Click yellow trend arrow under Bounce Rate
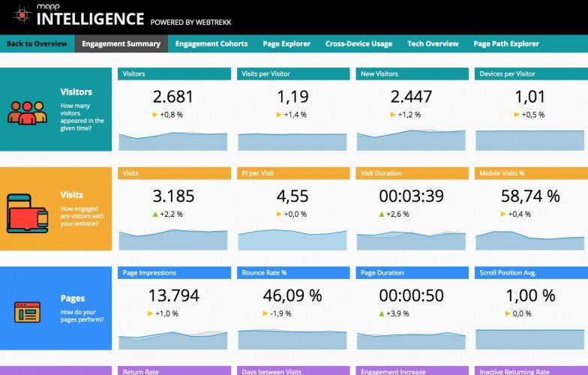The image size is (588, 375). (265, 313)
